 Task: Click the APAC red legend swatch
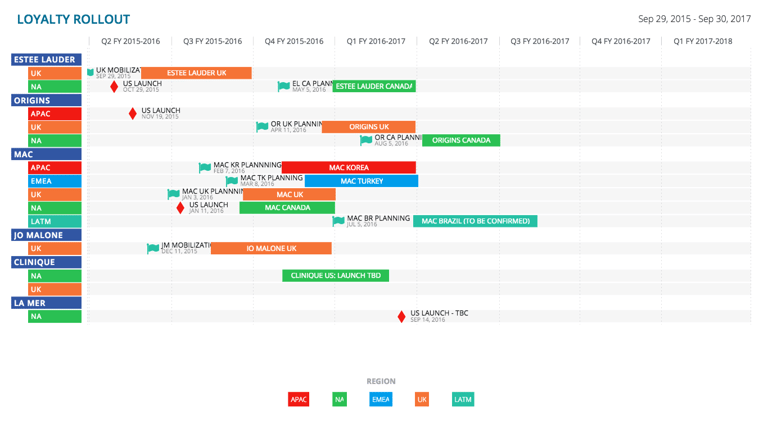click(298, 399)
